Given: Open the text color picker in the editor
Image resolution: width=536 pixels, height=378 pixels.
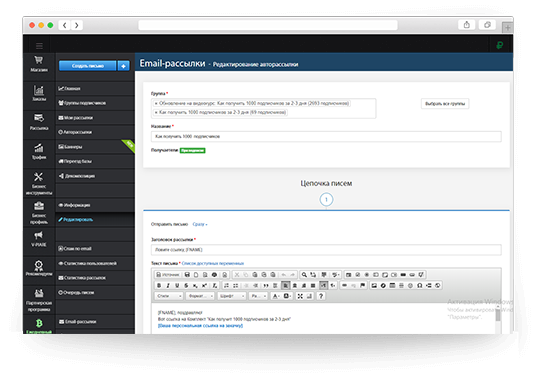Looking at the screenshot, I should [276, 296].
